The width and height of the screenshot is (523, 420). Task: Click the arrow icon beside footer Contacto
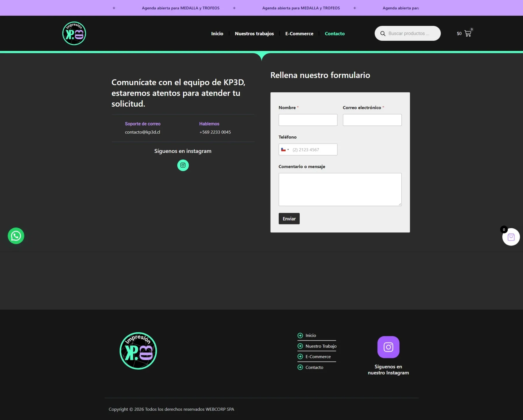pyautogui.click(x=300, y=367)
